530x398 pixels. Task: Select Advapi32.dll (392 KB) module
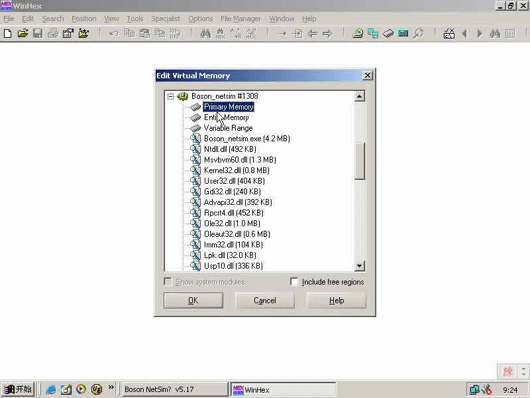coord(238,202)
